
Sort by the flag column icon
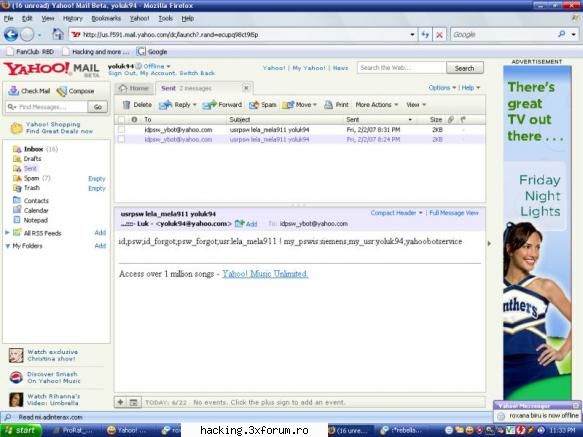click(x=463, y=119)
